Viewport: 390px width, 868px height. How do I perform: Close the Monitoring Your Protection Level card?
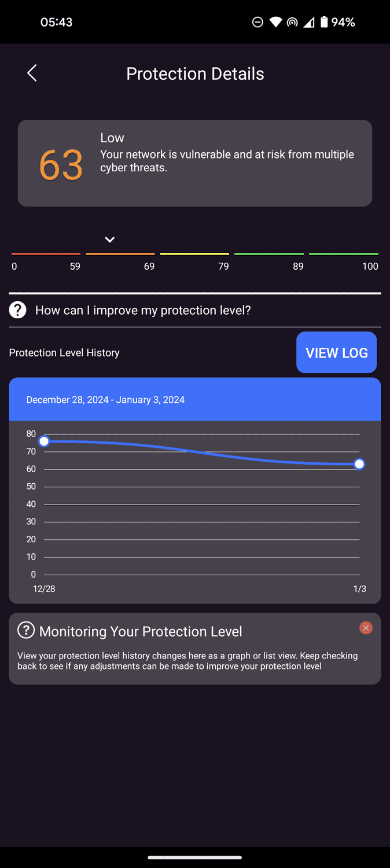(366, 628)
